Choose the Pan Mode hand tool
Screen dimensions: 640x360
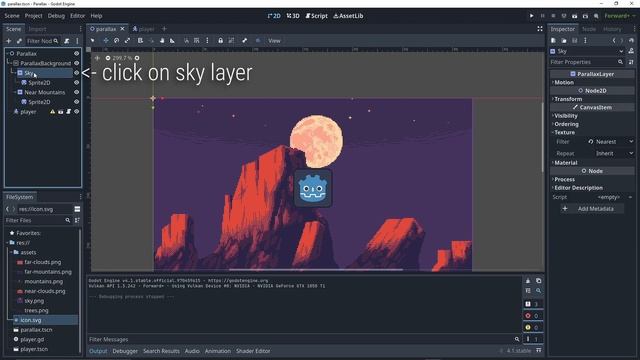click(162, 40)
